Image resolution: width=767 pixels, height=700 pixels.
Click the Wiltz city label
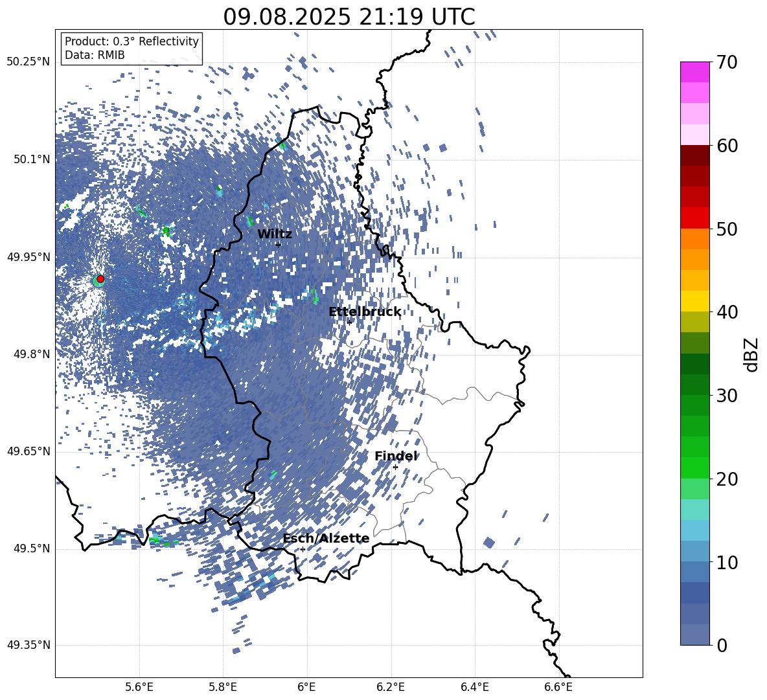point(275,234)
